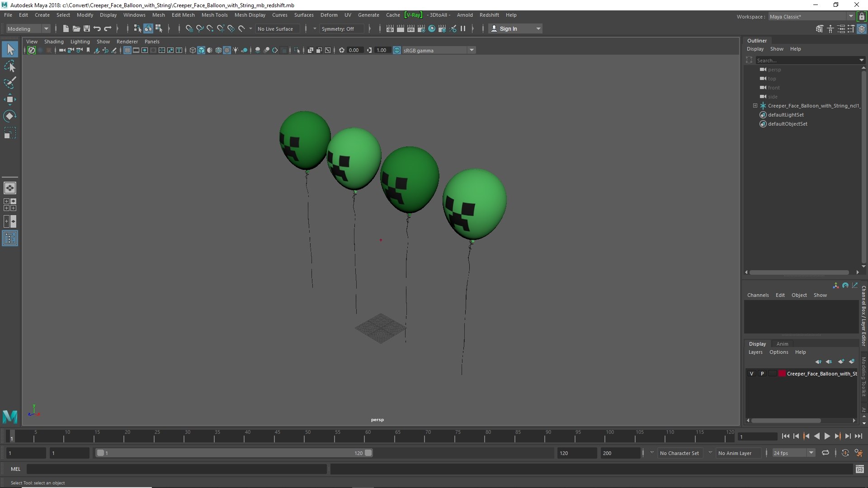
Task: Open the animation preferences icon near the fps box
Action: coord(859,453)
